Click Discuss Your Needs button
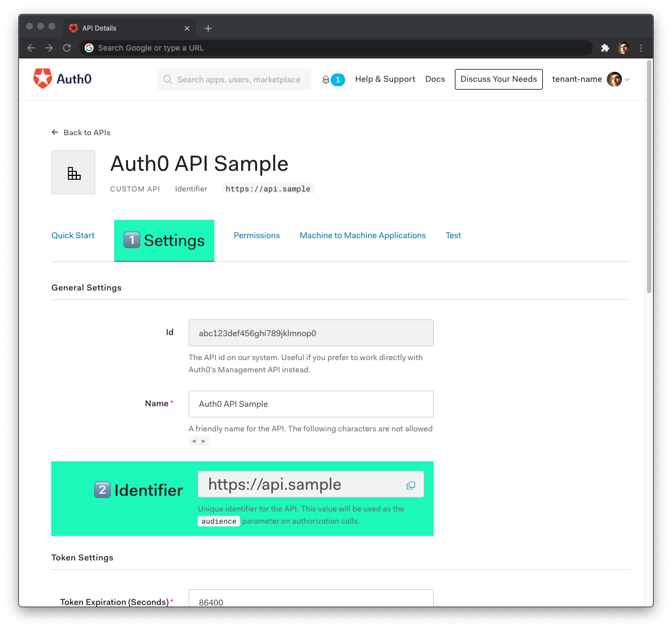 pos(499,79)
